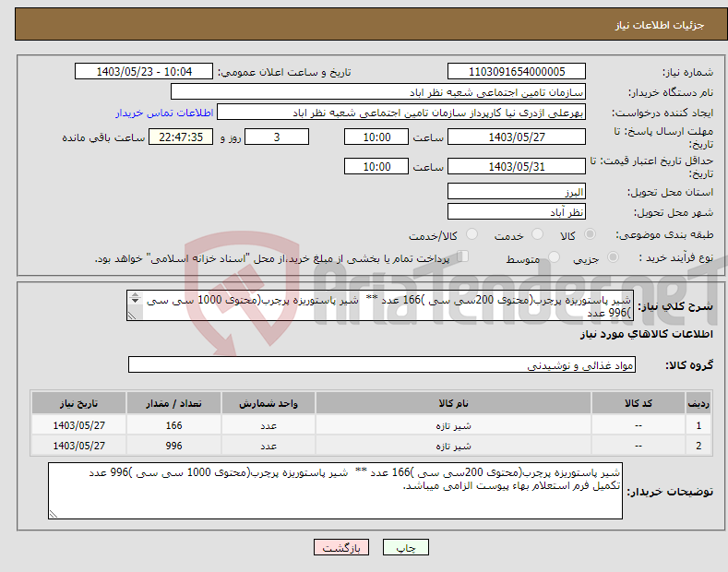Viewport: 728px width, 572px height.
Task: Click need date 1403/05/27 in row 1
Action: pos(79,425)
